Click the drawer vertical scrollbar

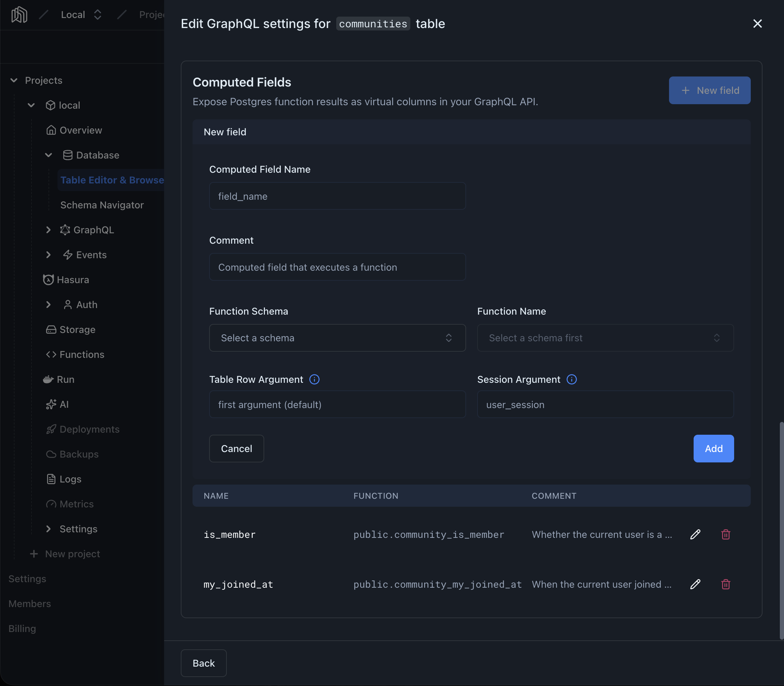pyautogui.click(x=781, y=530)
